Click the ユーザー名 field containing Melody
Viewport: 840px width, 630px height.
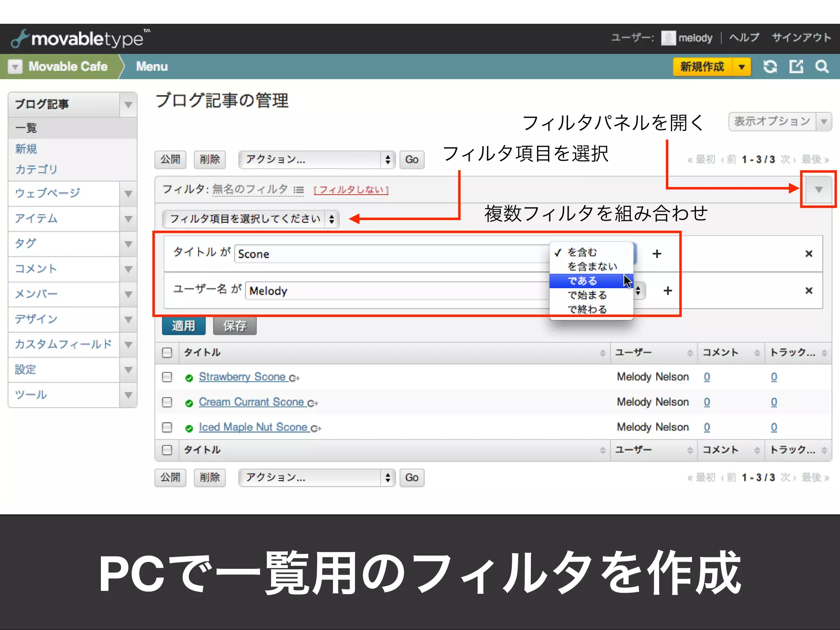pos(397,291)
